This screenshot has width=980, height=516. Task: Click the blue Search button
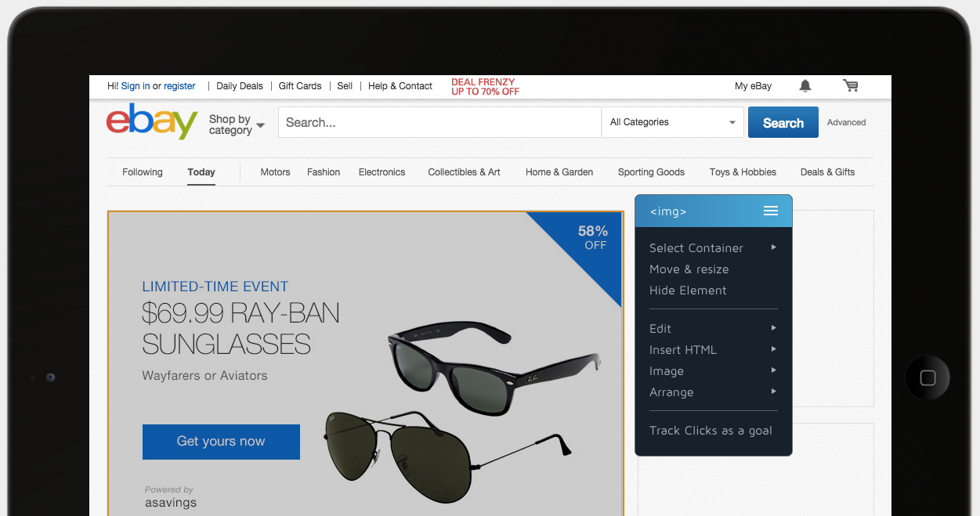pyautogui.click(x=783, y=122)
